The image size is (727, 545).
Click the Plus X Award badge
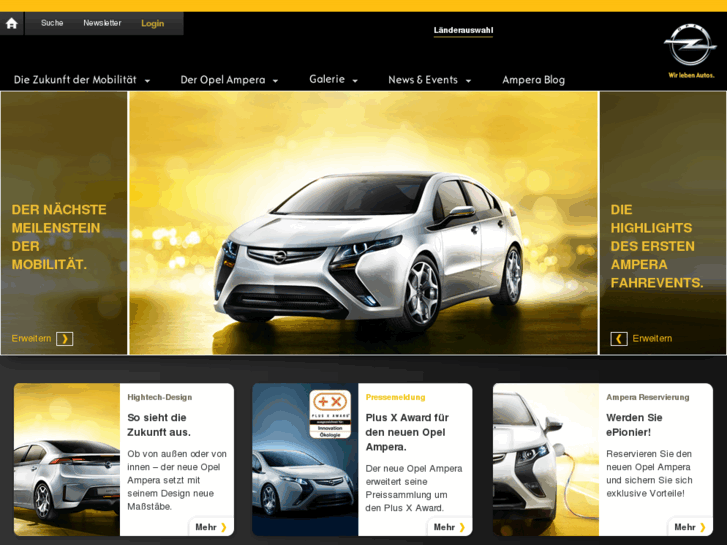point(330,414)
